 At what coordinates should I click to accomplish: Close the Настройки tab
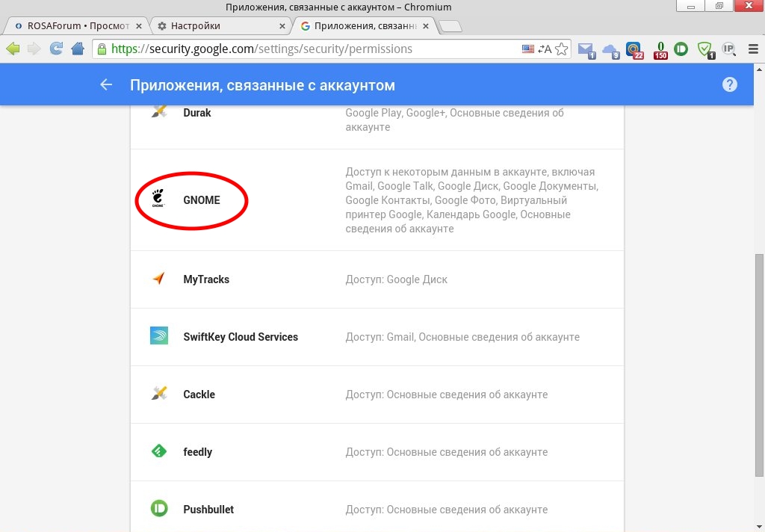coord(282,26)
